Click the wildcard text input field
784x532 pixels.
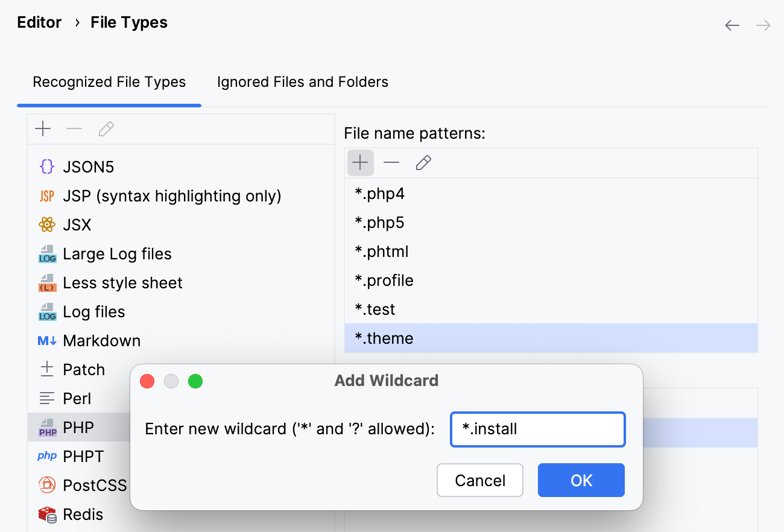(537, 429)
